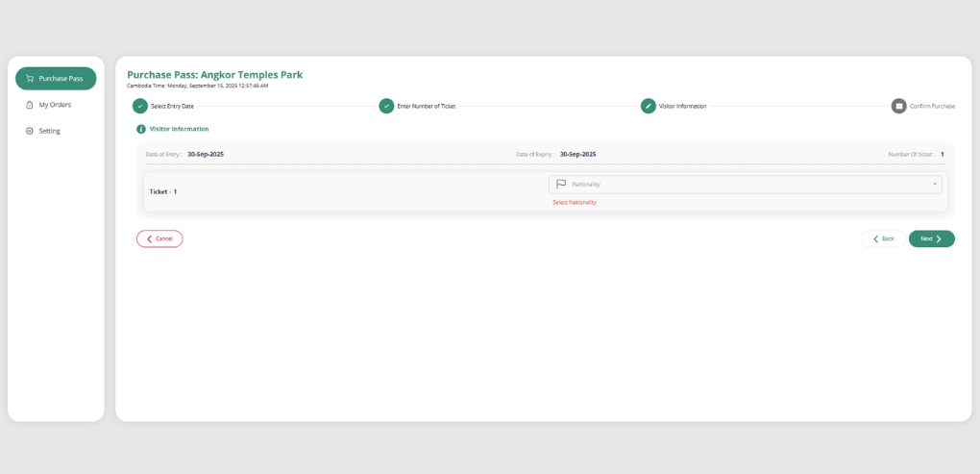Click the 'Enter Number of Ticket' step label
This screenshot has height=474, width=980.
click(x=427, y=107)
